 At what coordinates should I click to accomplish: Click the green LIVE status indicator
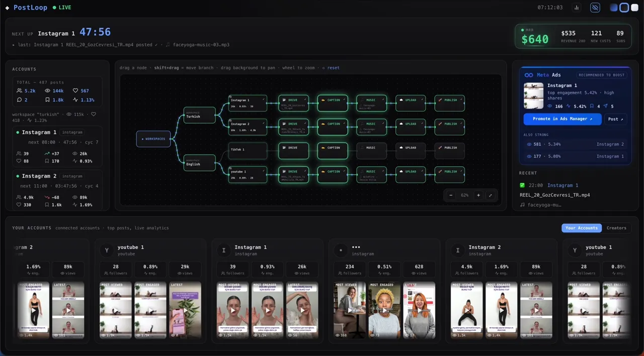coord(62,8)
